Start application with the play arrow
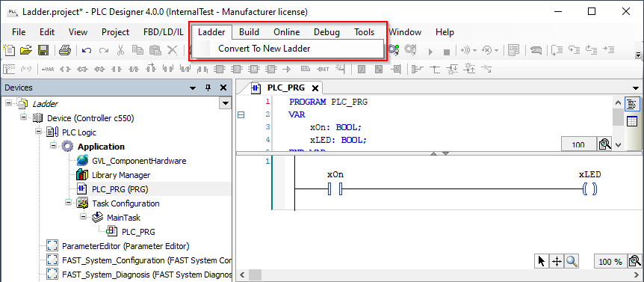The image size is (644, 282). (x=430, y=52)
